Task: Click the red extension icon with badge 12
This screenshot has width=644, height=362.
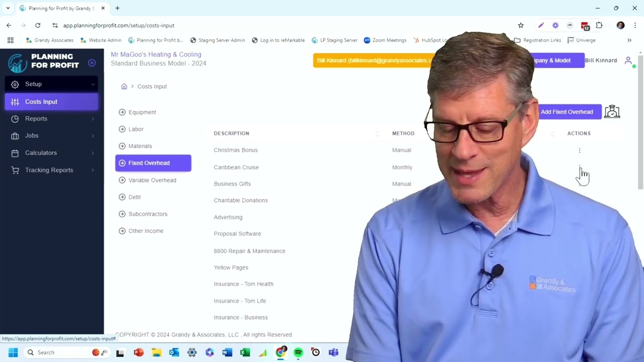Action: (585, 26)
